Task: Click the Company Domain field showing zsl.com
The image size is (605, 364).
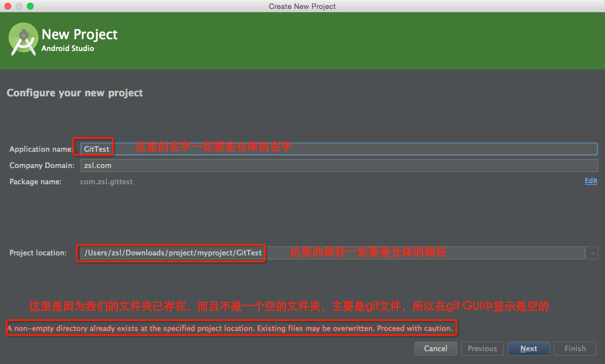Action: (x=339, y=165)
